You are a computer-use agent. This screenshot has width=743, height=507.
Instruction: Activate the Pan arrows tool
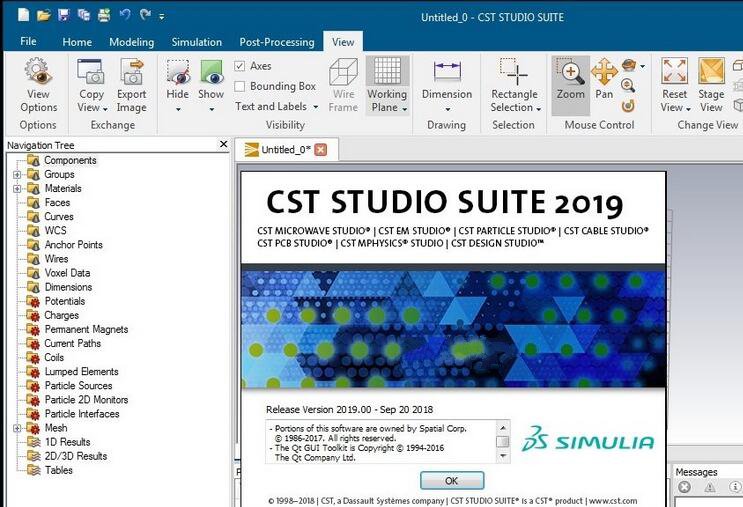click(604, 72)
